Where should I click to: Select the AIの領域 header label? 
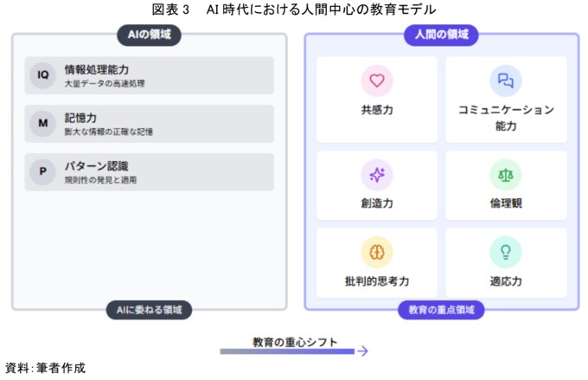[149, 35]
